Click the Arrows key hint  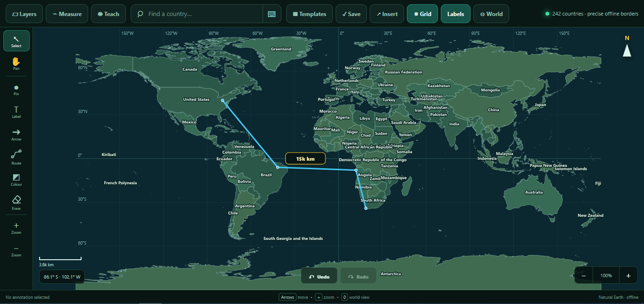[x=288, y=297]
